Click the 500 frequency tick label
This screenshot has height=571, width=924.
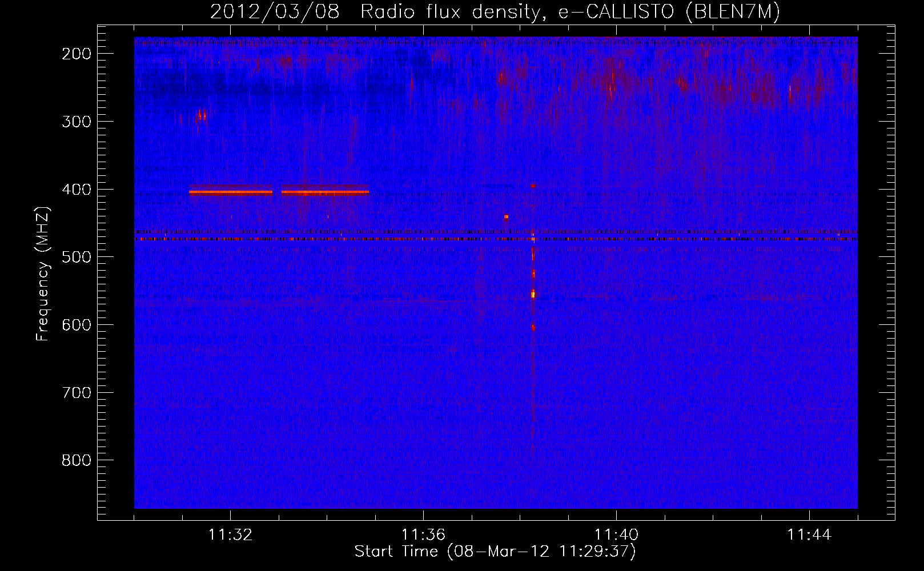point(77,257)
